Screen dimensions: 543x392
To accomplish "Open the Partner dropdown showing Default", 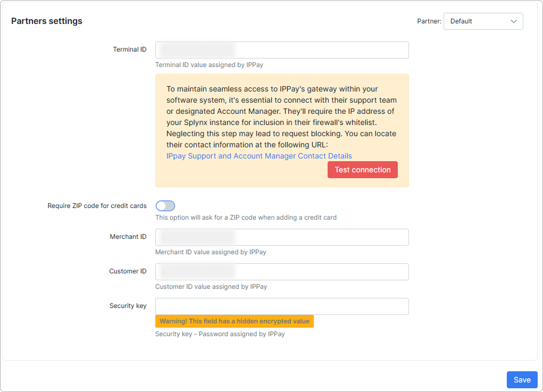I will [x=483, y=21].
